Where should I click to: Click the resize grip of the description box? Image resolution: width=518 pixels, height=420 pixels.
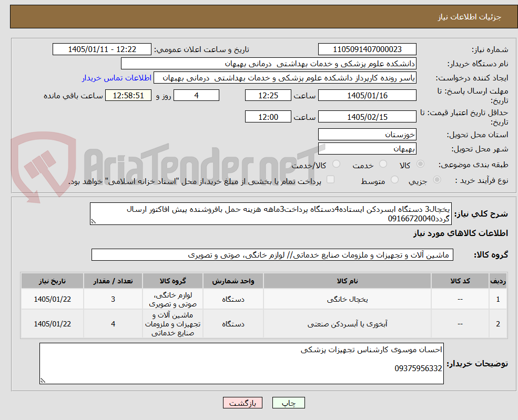click(93, 221)
